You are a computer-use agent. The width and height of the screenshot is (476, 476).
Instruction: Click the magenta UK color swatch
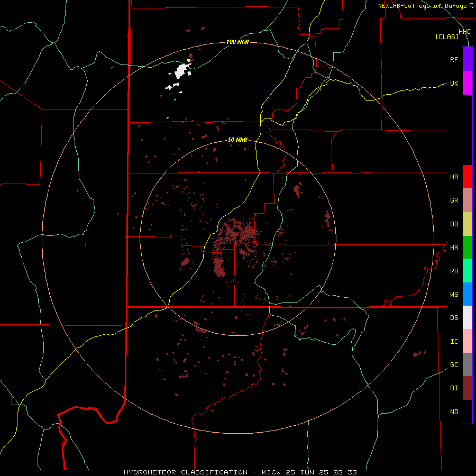(467, 83)
